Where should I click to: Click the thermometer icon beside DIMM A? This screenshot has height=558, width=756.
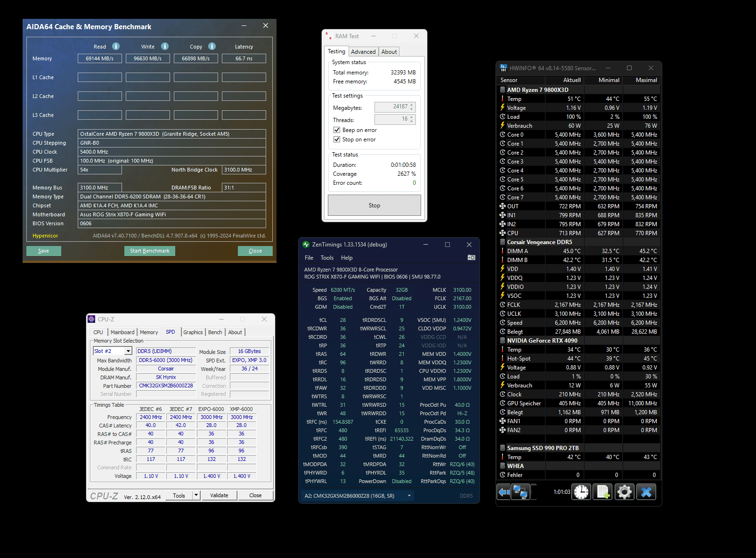pyautogui.click(x=503, y=251)
